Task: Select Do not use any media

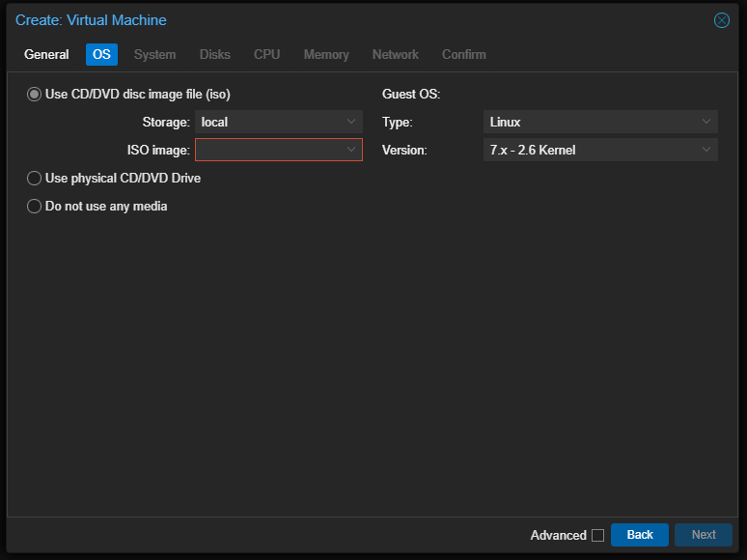Action: pos(34,207)
